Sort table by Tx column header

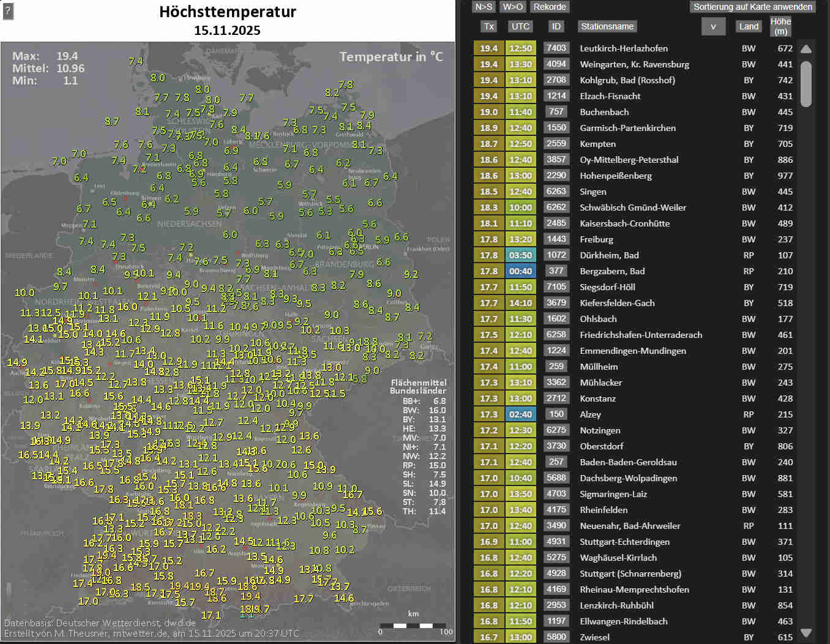[488, 26]
